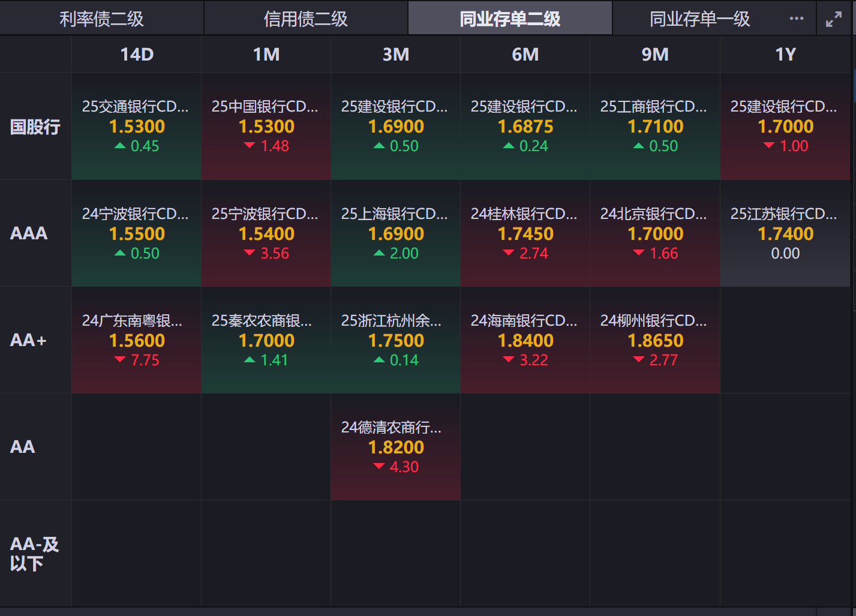
Task: Open 25建设银行CD cell with yield 1.6900
Action: coord(396,127)
